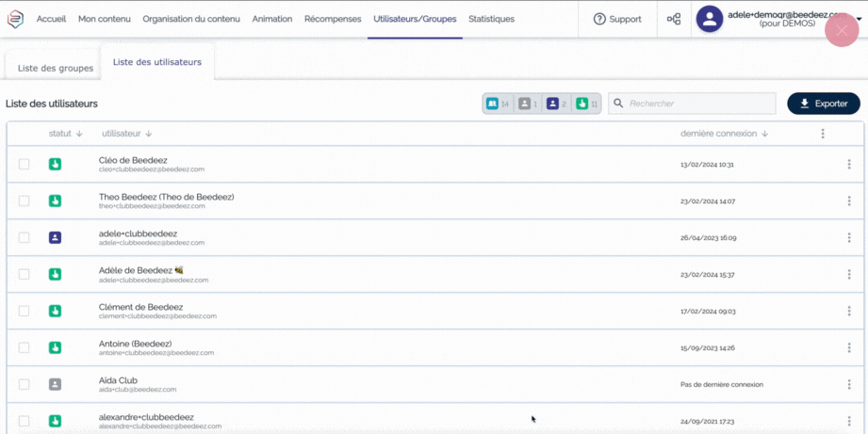Click the green status icon for Cléo de Beedeez
The width and height of the screenshot is (868, 434).
tap(55, 164)
